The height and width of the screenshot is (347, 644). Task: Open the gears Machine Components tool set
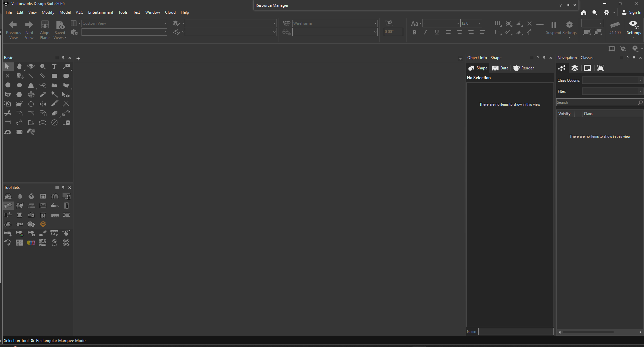(31, 224)
